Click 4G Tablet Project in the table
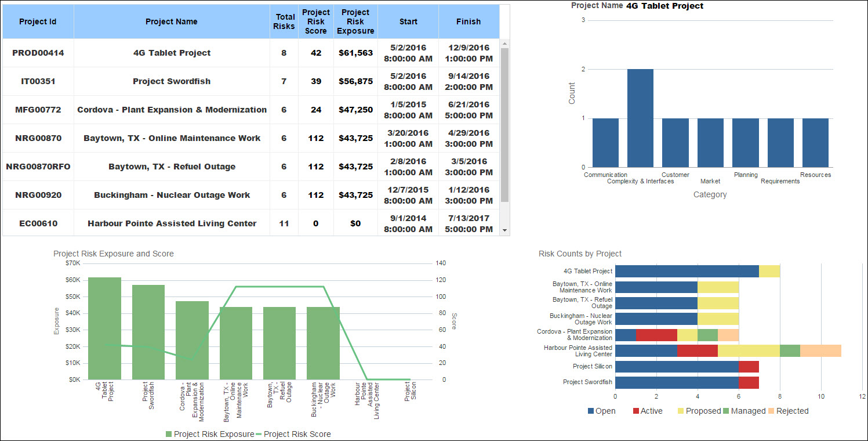Image resolution: width=868 pixels, height=441 pixels. [172, 53]
